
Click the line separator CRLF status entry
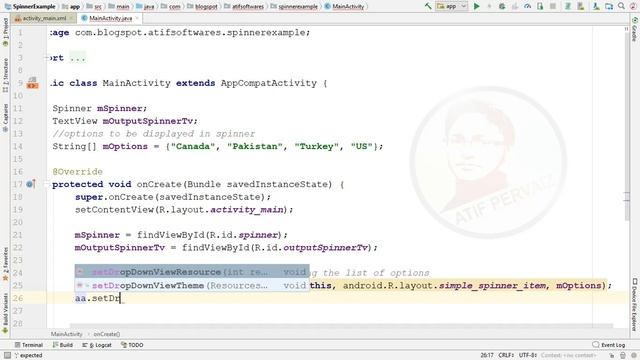tap(506, 355)
